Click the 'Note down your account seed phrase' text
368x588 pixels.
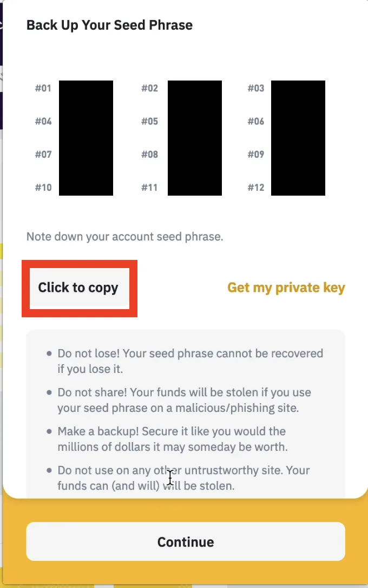pos(124,237)
